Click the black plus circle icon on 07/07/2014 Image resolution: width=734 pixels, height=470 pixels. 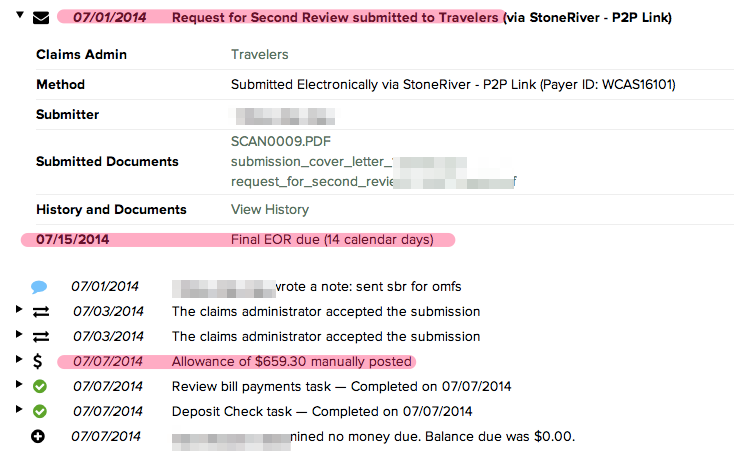pyautogui.click(x=38, y=436)
